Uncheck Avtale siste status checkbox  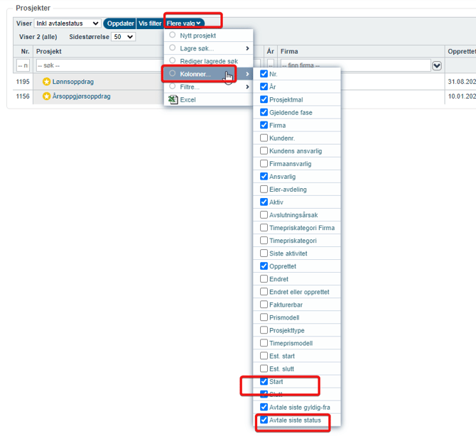[264, 420]
